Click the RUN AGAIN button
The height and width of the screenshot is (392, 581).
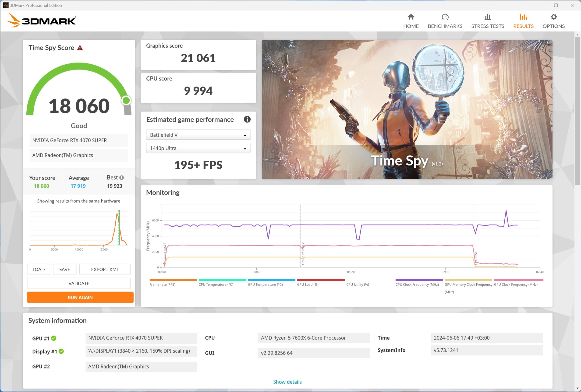(79, 297)
